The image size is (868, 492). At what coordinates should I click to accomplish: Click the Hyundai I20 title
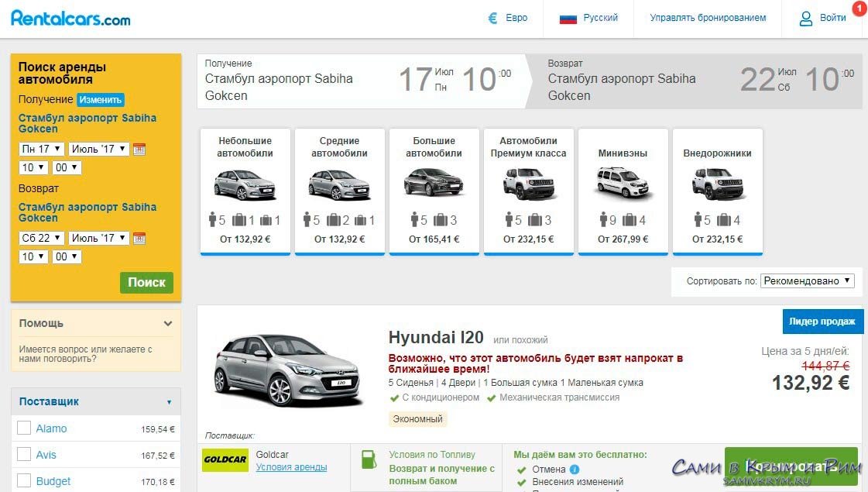(436, 337)
